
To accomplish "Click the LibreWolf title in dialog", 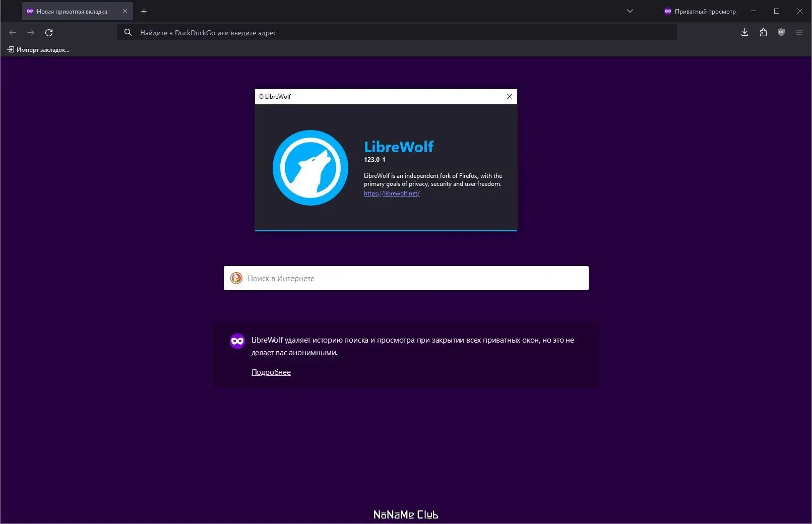I will (399, 147).
